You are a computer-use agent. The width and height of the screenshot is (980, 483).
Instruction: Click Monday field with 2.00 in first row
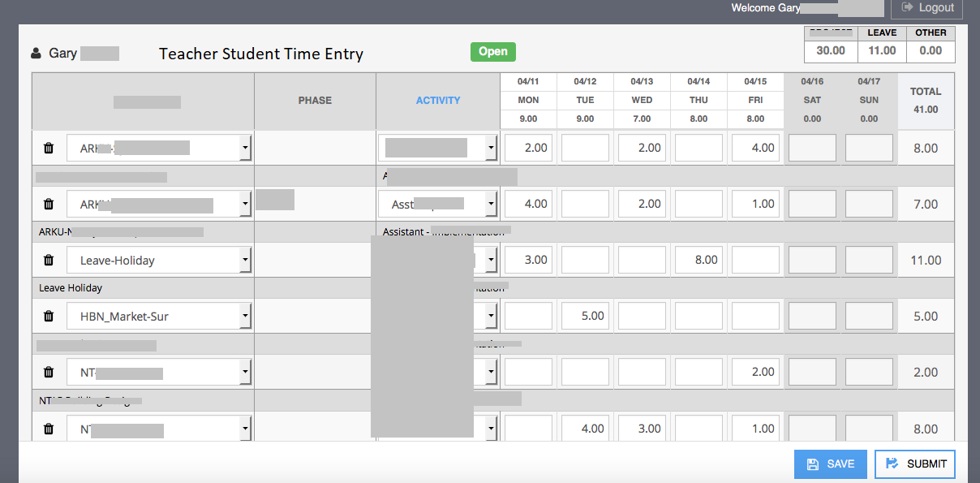(528, 149)
